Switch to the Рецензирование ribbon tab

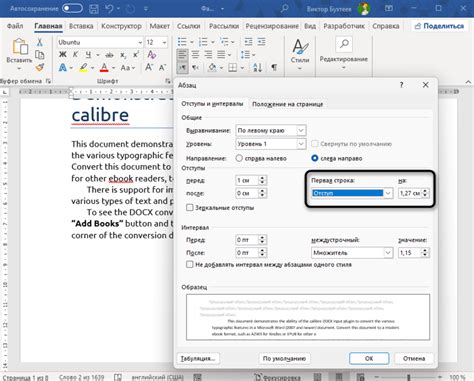(272, 26)
